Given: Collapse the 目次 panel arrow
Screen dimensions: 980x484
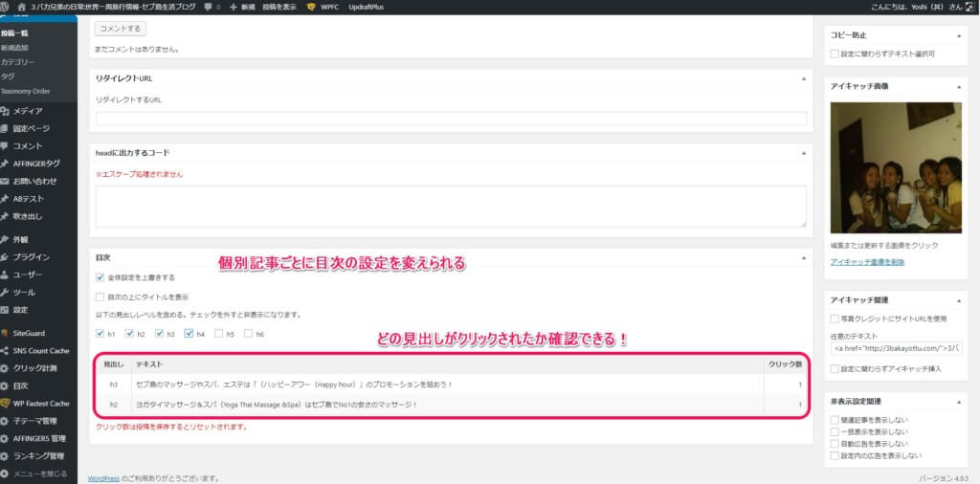Looking at the screenshot, I should coord(803,257).
